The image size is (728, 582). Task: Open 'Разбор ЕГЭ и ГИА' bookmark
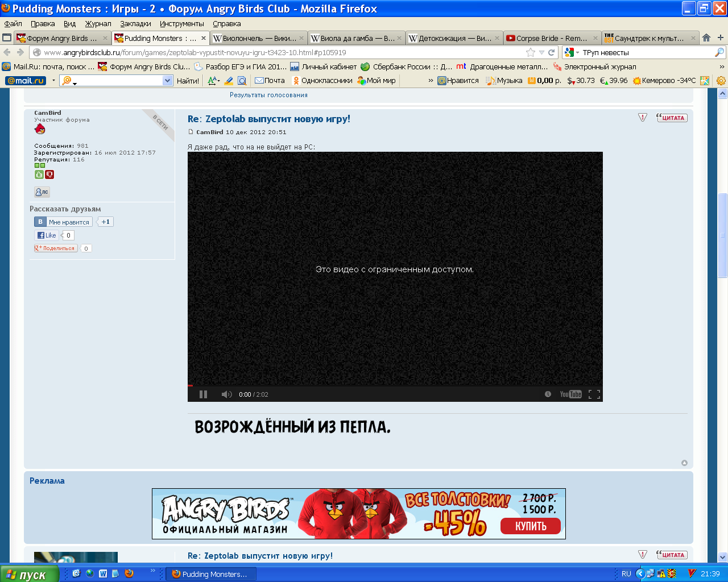pos(241,66)
